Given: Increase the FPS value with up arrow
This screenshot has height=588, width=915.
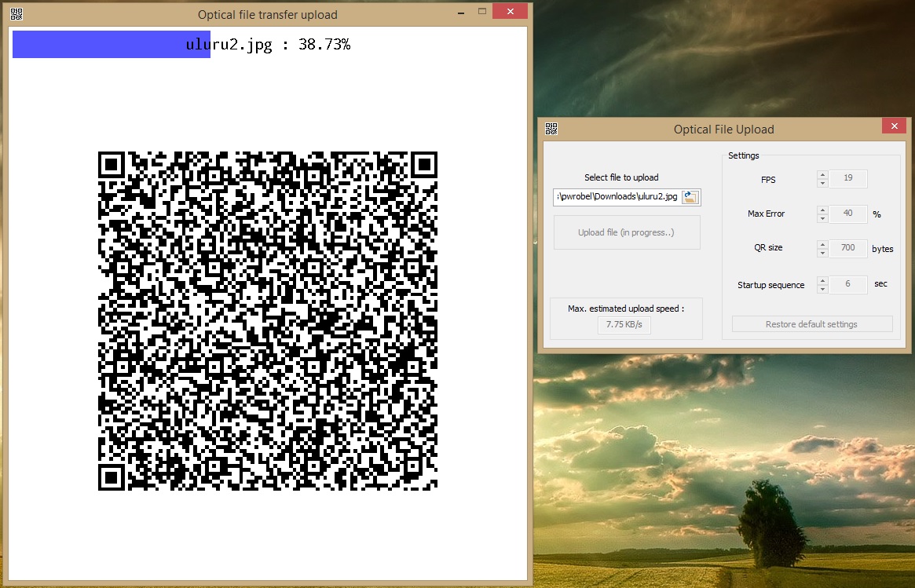Looking at the screenshot, I should pos(822,174).
